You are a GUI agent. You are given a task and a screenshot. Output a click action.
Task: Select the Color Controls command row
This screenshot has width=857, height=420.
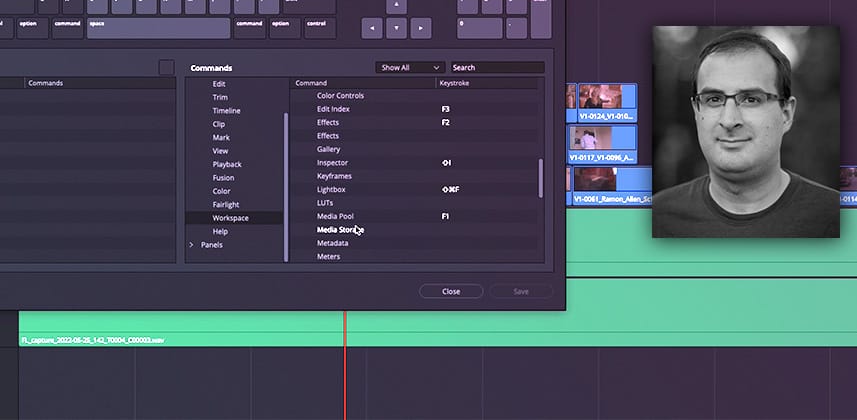click(414, 95)
